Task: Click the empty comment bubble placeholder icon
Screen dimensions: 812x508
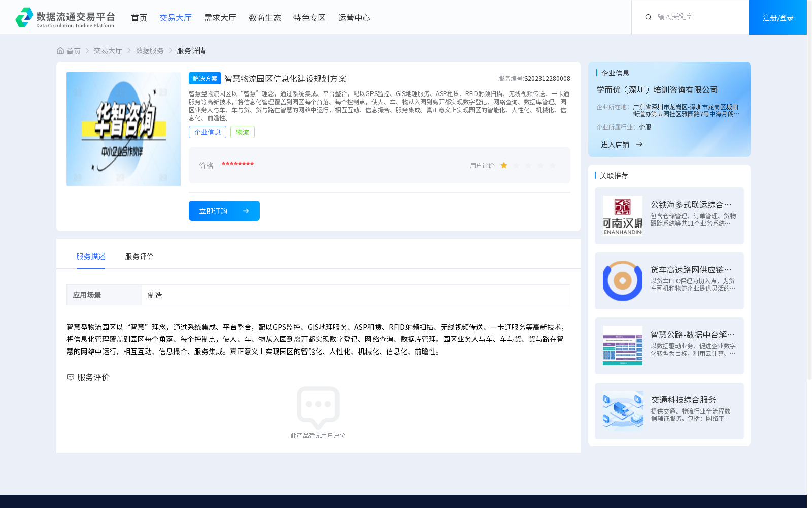Action: 318,408
